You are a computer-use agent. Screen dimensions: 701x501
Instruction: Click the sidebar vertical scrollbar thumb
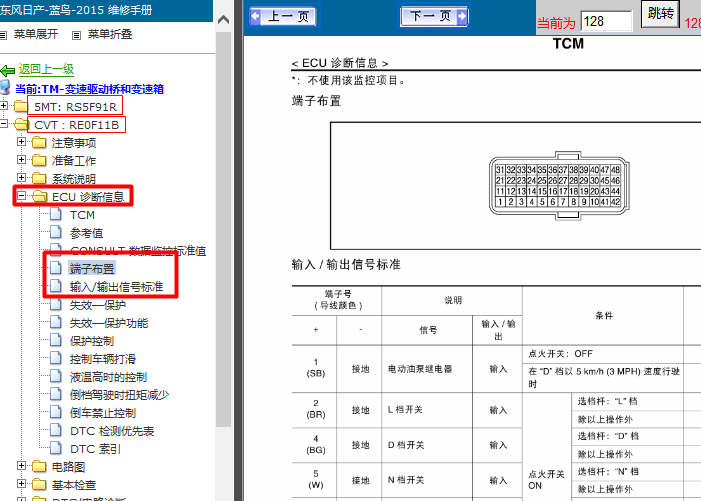(x=224, y=229)
